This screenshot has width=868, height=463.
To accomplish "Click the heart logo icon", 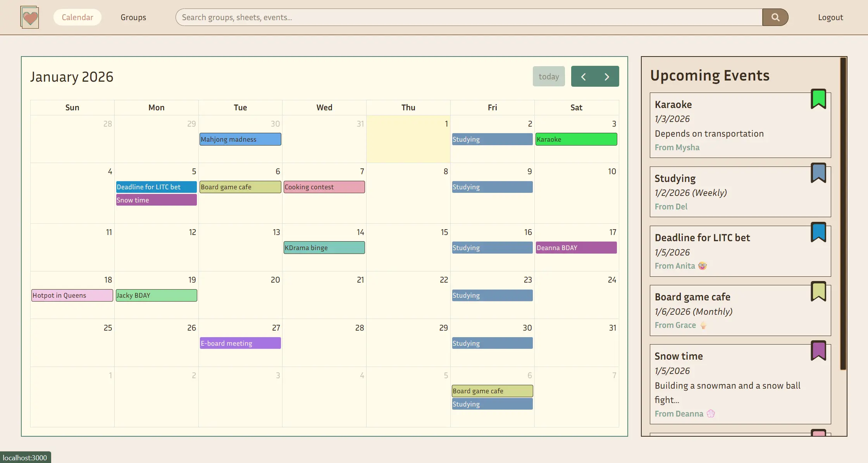I will coord(29,17).
